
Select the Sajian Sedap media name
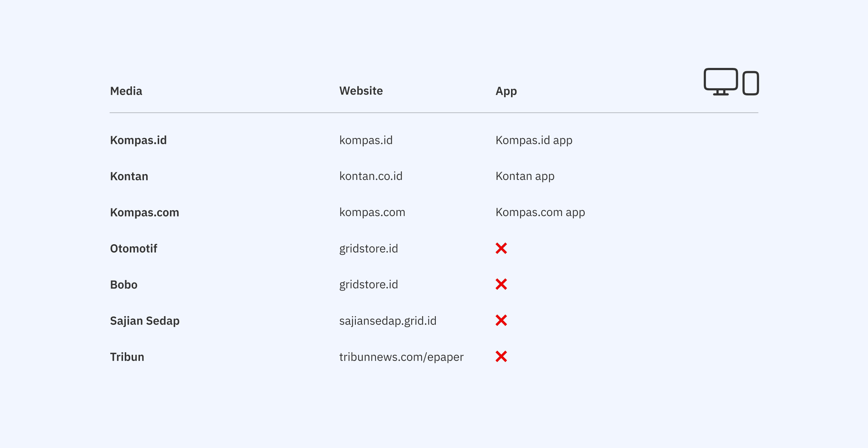coord(145,321)
